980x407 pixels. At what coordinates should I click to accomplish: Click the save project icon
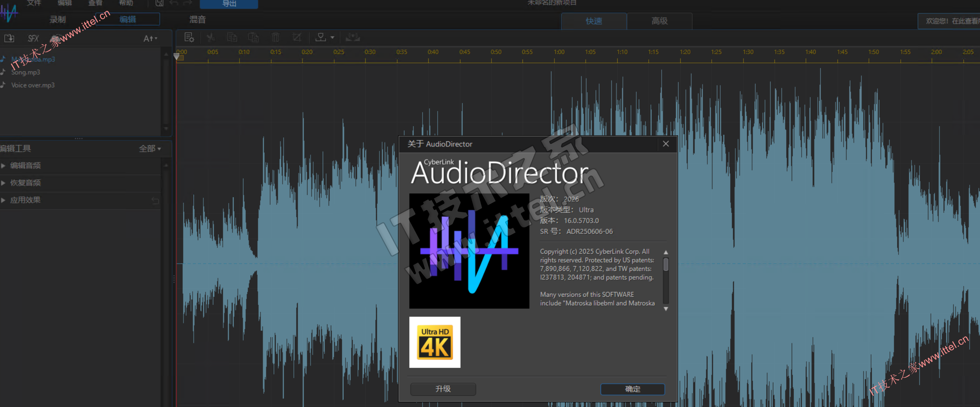pyautogui.click(x=159, y=3)
